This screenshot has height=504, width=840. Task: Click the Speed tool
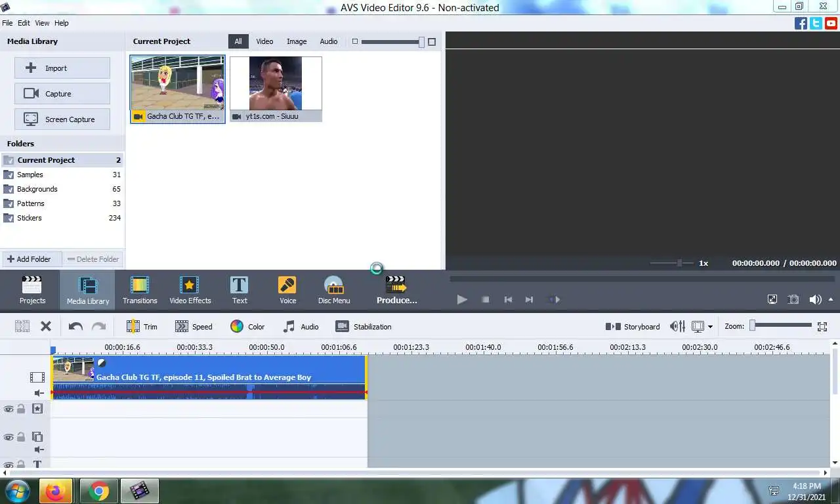(194, 326)
